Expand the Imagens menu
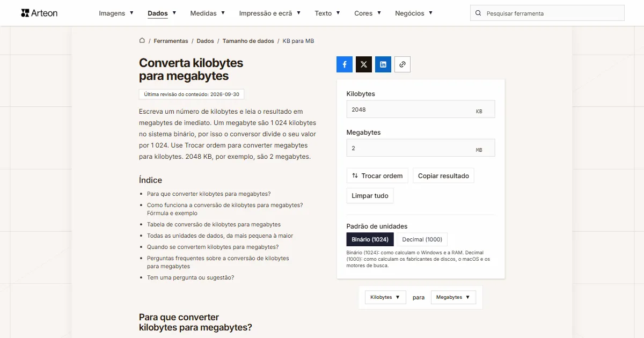The height and width of the screenshot is (338, 644). (116, 13)
